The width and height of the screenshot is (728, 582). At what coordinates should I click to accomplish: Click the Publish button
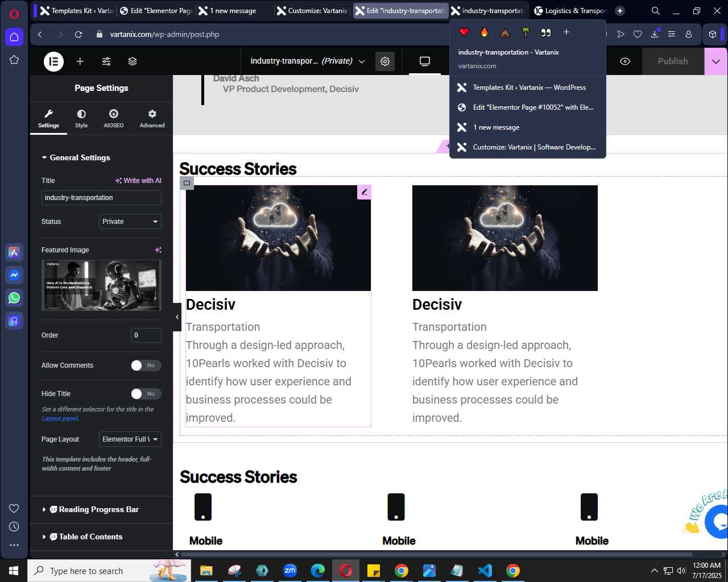click(x=673, y=61)
